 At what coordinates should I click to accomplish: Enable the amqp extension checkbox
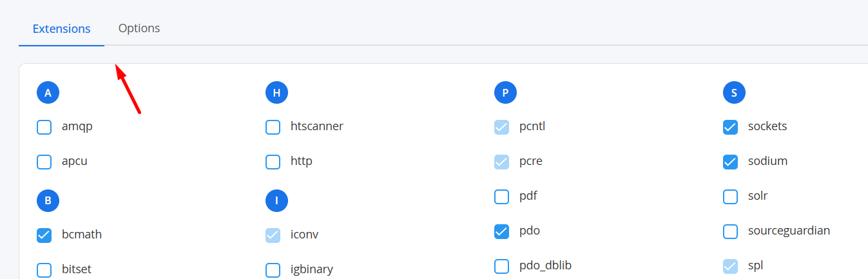44,127
